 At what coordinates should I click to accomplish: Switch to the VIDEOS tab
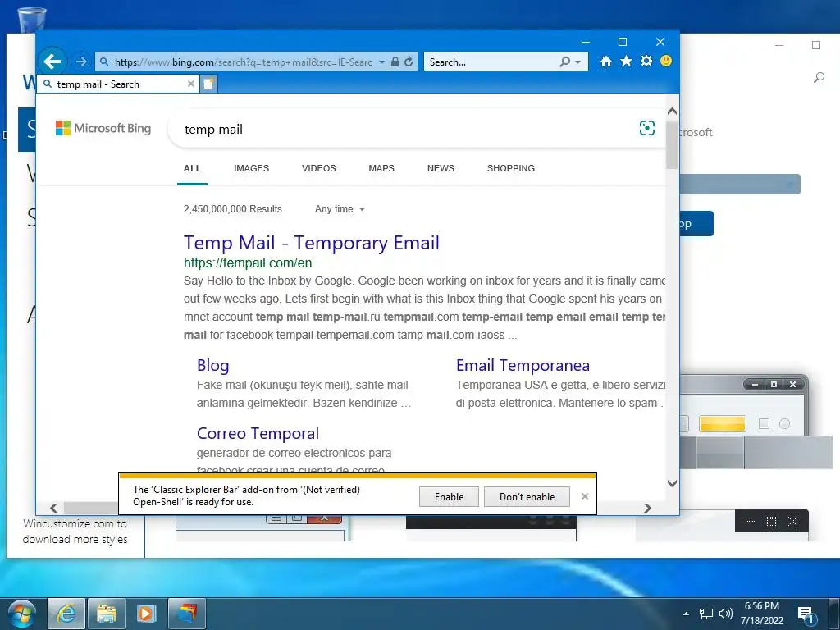(x=319, y=168)
